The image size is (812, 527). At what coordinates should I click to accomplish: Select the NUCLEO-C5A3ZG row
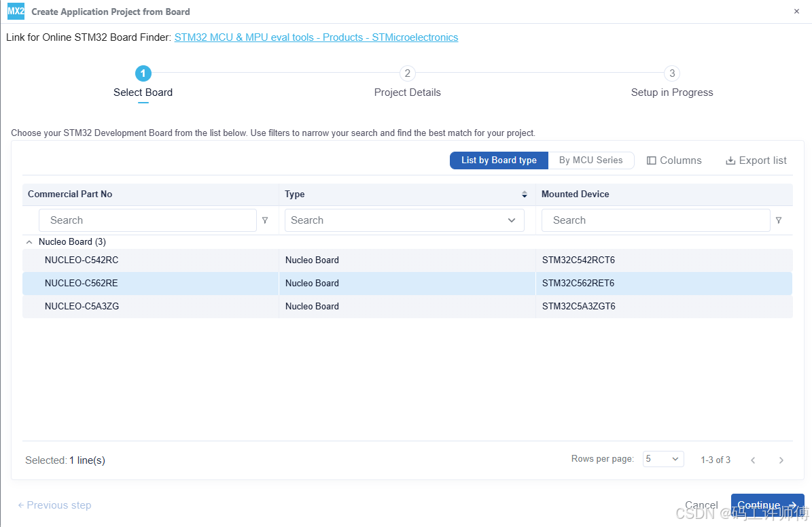407,307
